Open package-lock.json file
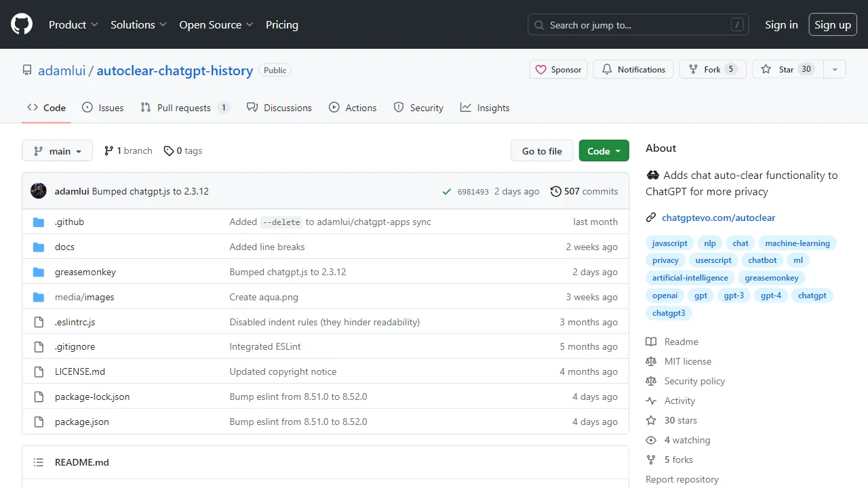This screenshot has height=488, width=868. pyautogui.click(x=92, y=396)
